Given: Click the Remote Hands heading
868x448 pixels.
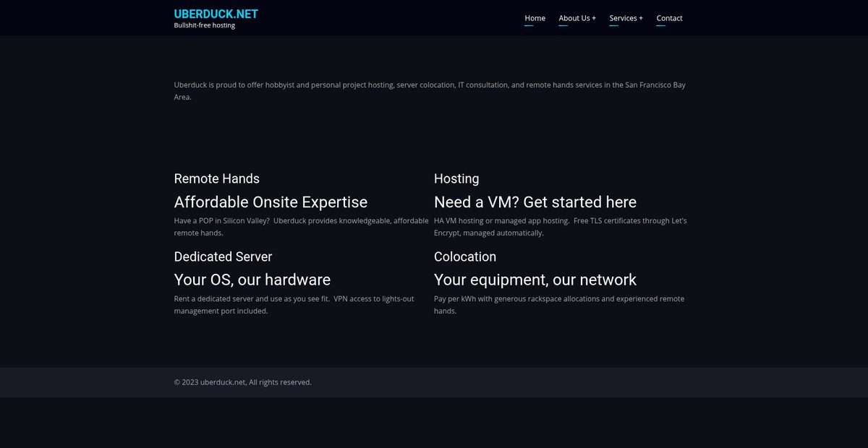Looking at the screenshot, I should tap(216, 178).
